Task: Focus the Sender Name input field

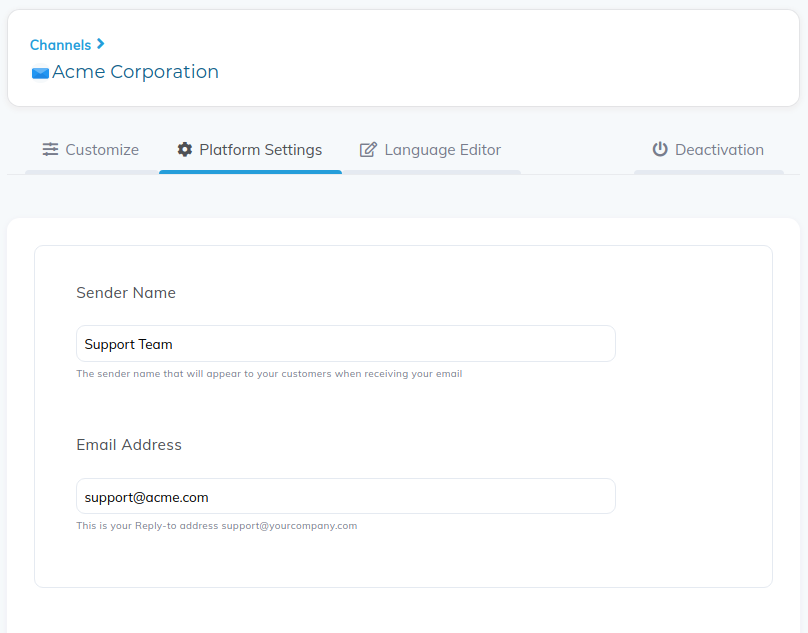Action: pyautogui.click(x=346, y=344)
